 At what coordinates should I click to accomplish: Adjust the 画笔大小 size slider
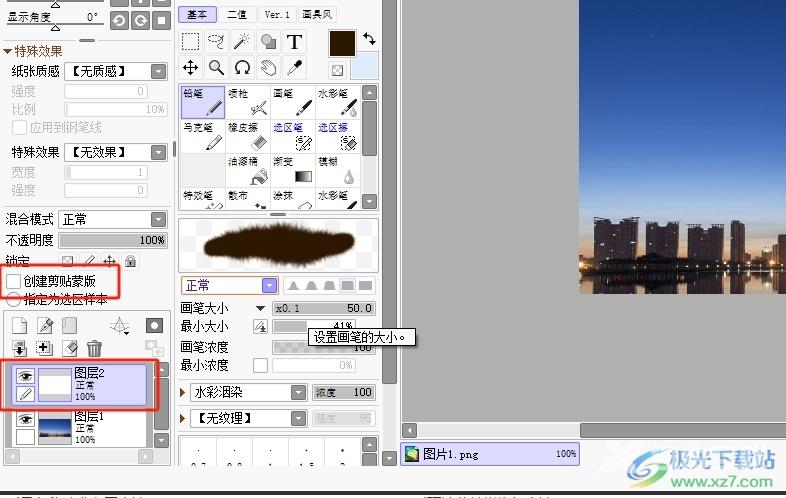pyautogui.click(x=324, y=308)
